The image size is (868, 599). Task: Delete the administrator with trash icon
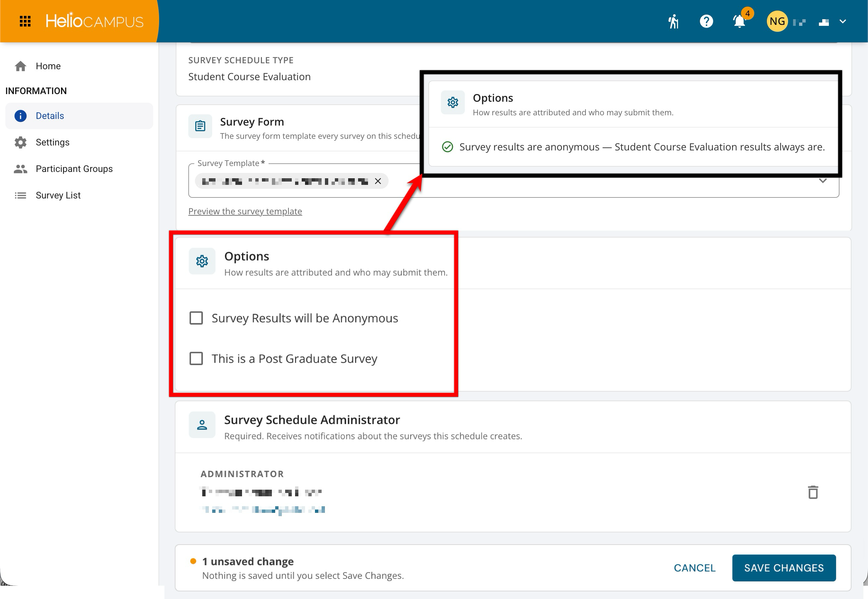pyautogui.click(x=813, y=492)
